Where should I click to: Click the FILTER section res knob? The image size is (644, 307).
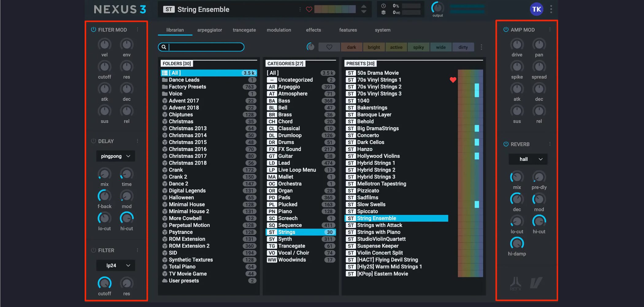tap(127, 283)
